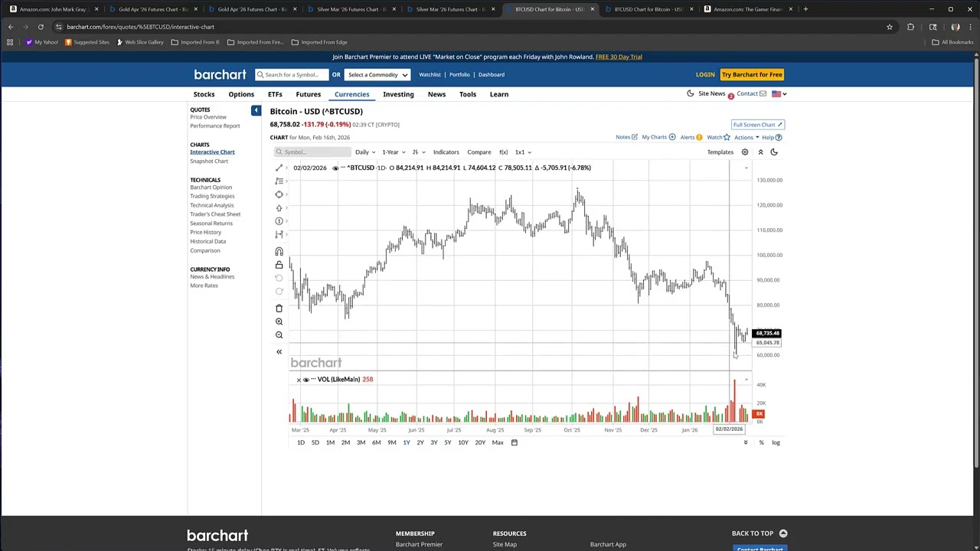Screen dimensions: 980x551
Task: Open the Futures menu
Action: point(309,94)
